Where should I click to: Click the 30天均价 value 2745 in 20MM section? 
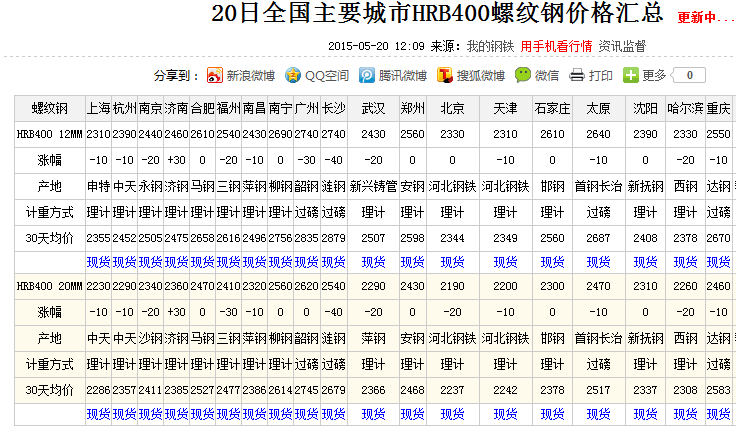coord(307,390)
